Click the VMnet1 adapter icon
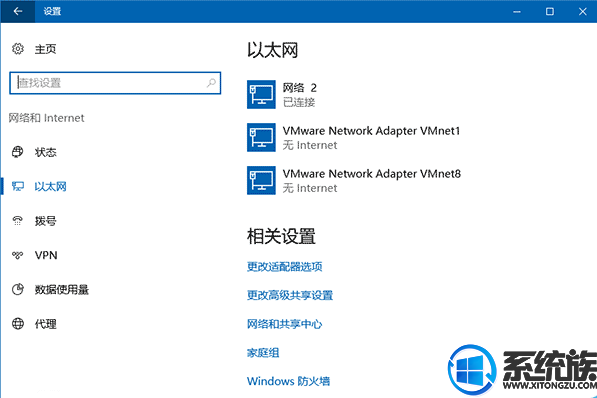 point(261,137)
